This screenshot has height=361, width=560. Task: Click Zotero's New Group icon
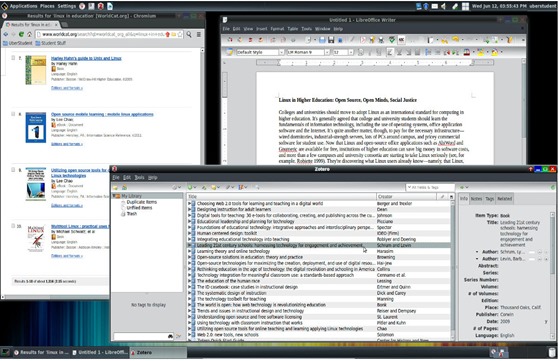tap(124, 187)
